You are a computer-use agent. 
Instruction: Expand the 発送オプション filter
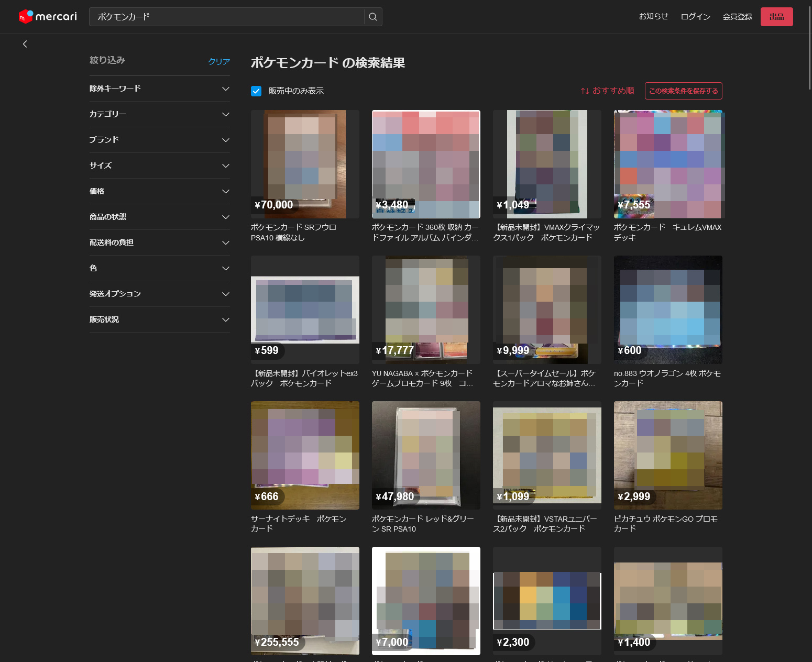tap(160, 294)
